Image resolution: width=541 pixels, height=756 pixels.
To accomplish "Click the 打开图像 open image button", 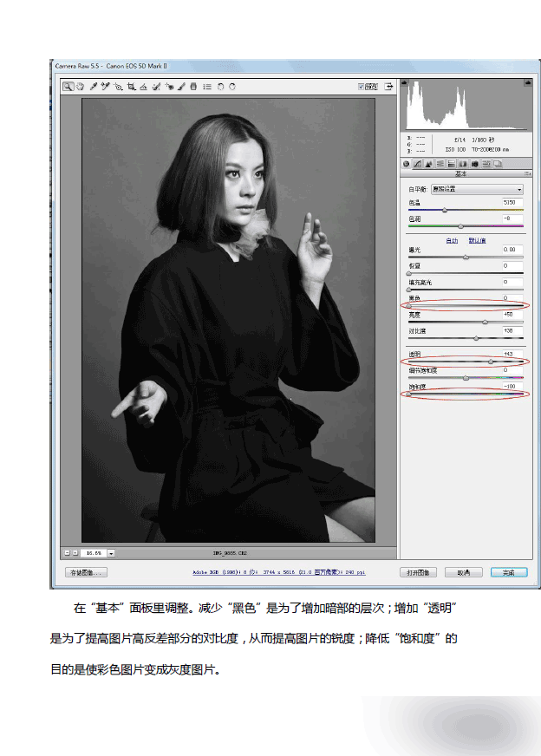I will pos(418,572).
